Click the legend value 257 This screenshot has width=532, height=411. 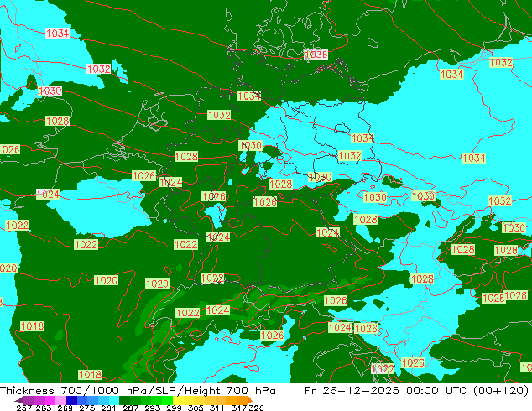point(24,408)
